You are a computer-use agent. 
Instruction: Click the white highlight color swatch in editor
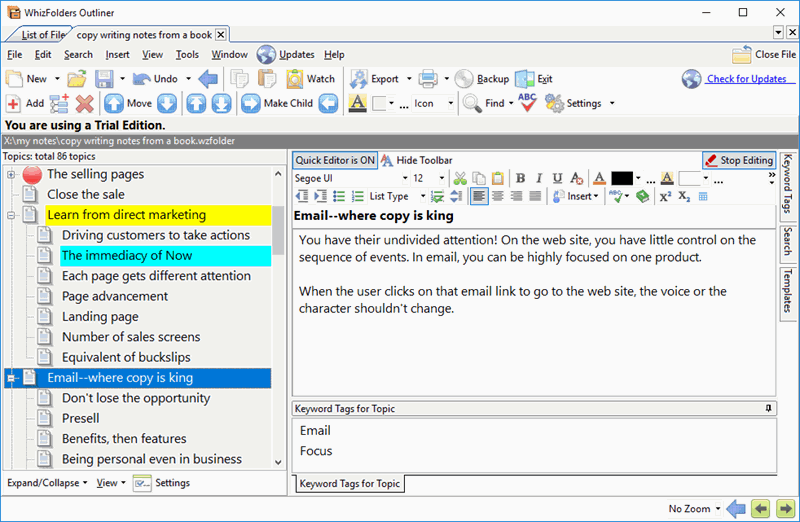click(689, 178)
